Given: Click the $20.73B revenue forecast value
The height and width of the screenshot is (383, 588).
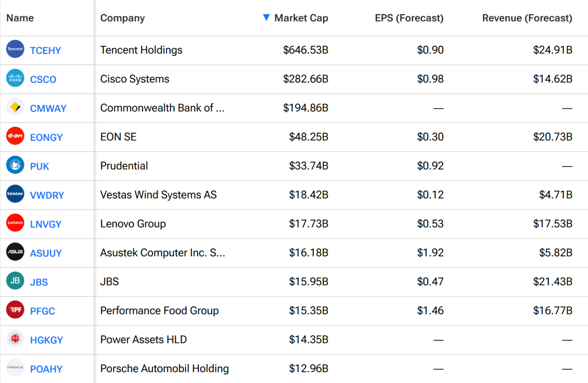Looking at the screenshot, I should (x=553, y=137).
